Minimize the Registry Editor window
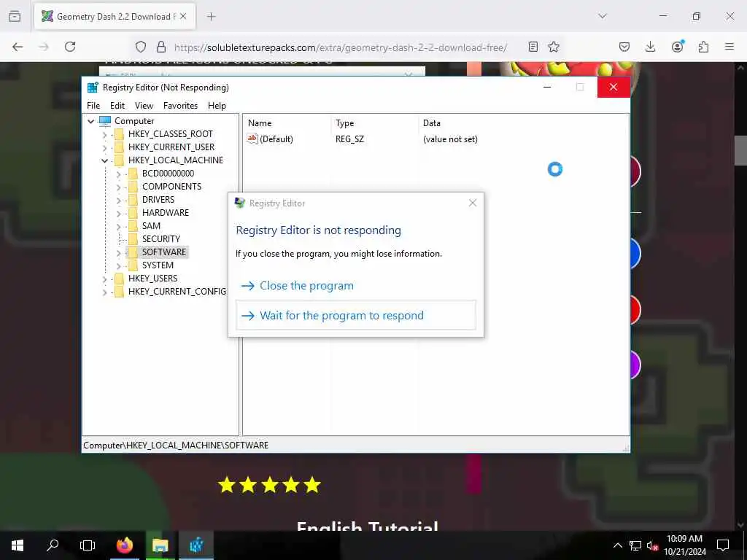Viewport: 747px width, 560px height. [547, 87]
